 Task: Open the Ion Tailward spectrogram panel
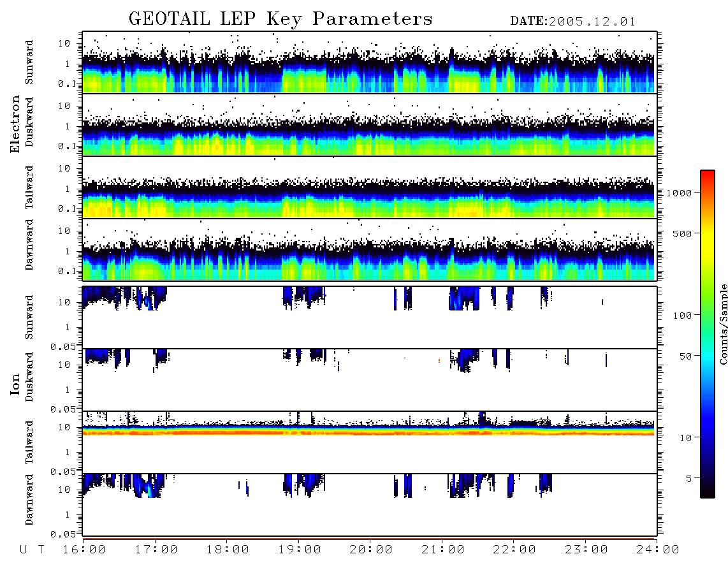tap(370, 442)
